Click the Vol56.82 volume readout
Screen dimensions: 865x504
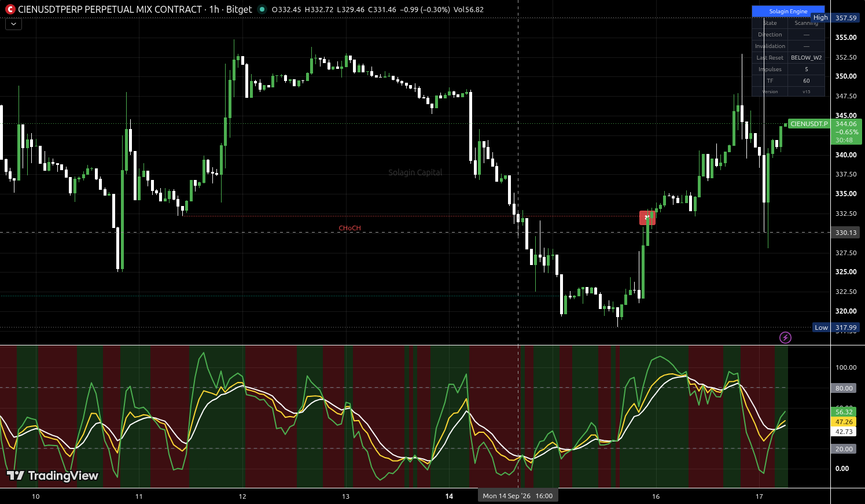(469, 9)
